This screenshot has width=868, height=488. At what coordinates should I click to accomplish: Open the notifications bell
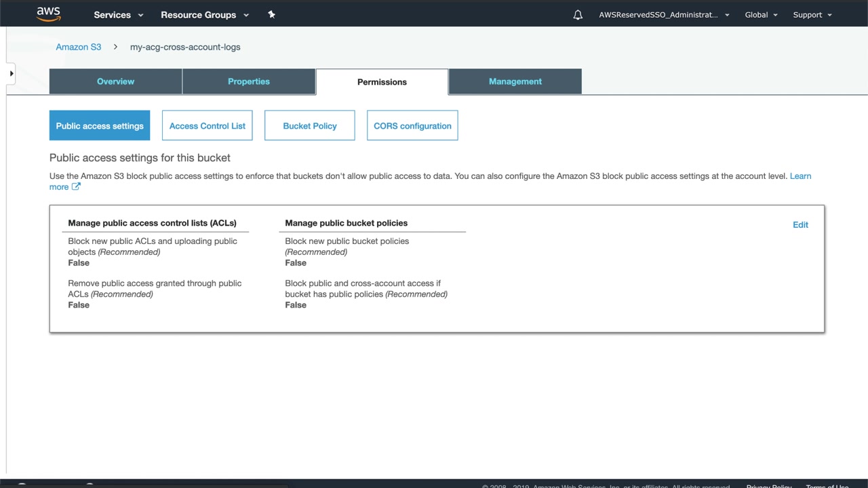point(578,15)
